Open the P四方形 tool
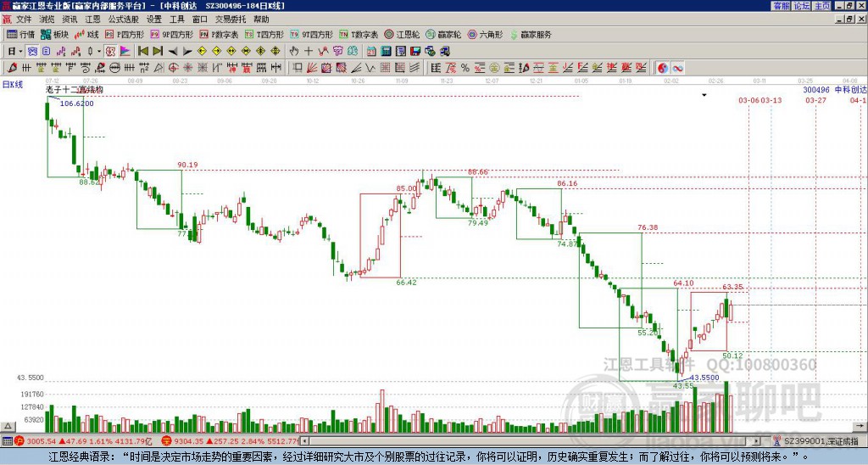 pos(125,34)
